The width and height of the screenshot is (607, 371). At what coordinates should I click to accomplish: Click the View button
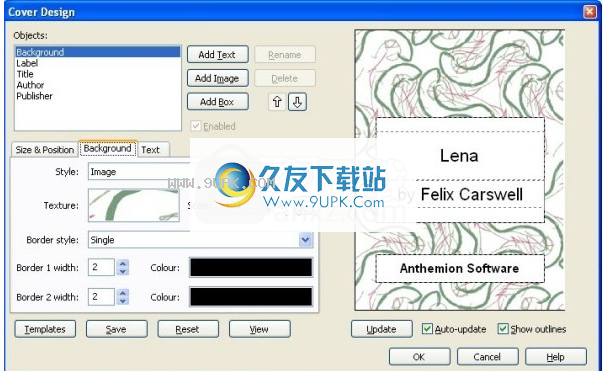click(259, 329)
